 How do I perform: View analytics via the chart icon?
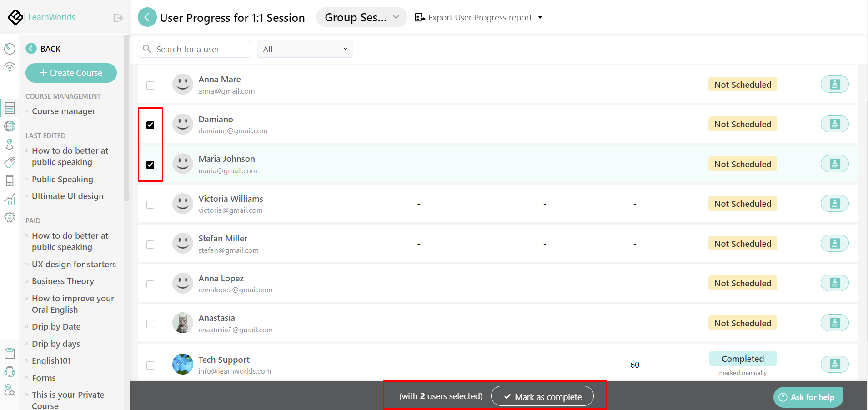(10, 199)
